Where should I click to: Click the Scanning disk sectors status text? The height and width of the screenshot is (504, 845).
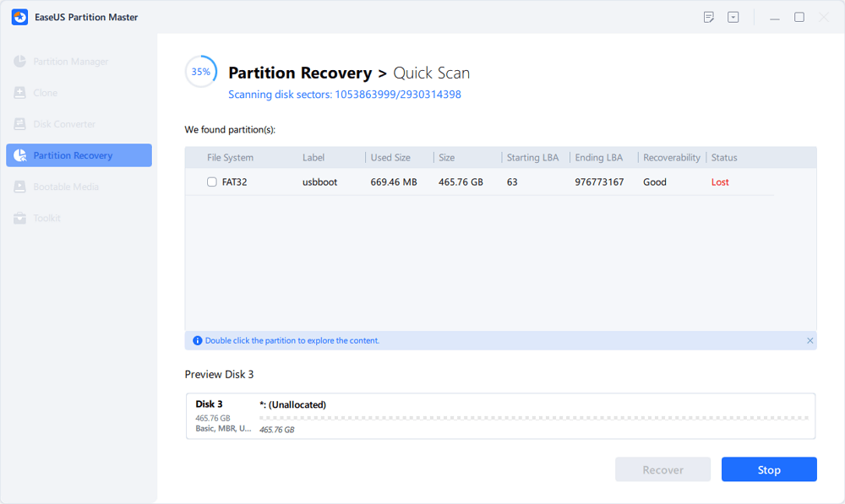tap(345, 95)
